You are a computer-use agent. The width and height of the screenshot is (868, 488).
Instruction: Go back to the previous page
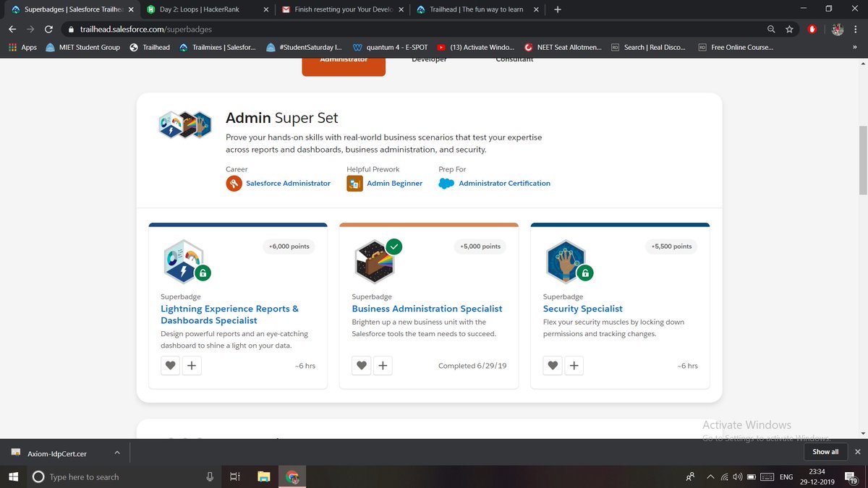[x=12, y=29]
